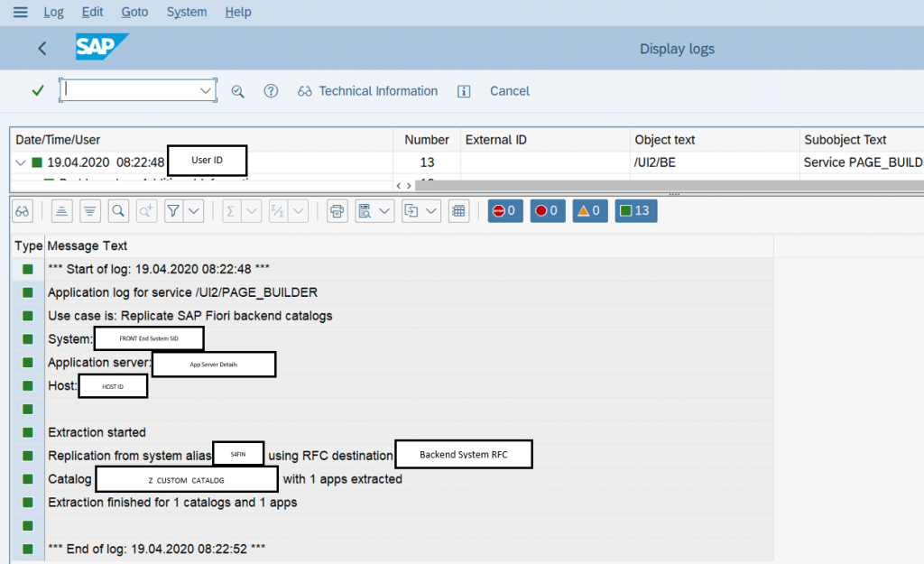Viewport: 924px width, 564px height.
Task: Click the Total sigma icon
Action: coord(231,211)
